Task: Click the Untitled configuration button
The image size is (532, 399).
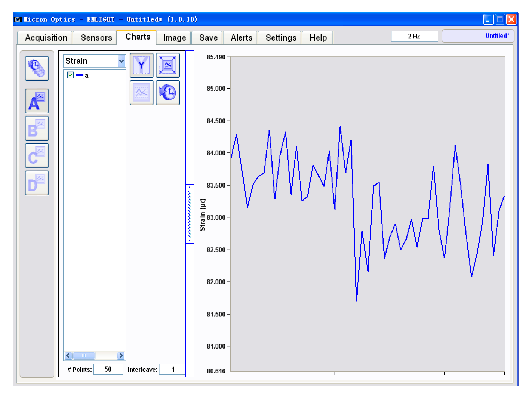Action: point(478,36)
